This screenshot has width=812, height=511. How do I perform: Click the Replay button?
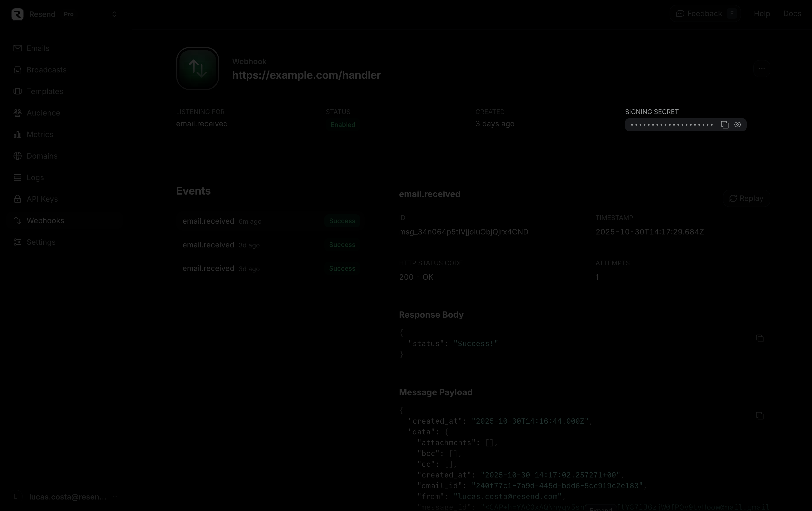click(x=746, y=198)
